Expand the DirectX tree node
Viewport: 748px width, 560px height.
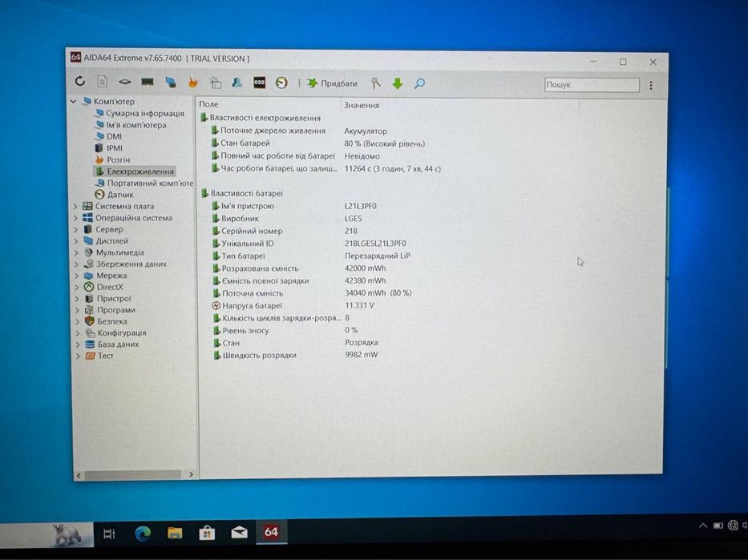(77, 287)
